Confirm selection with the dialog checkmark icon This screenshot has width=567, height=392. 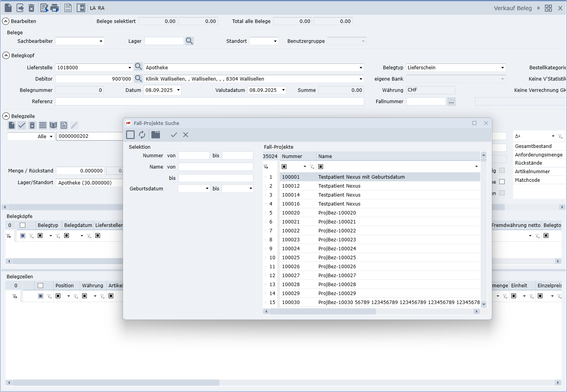[174, 135]
